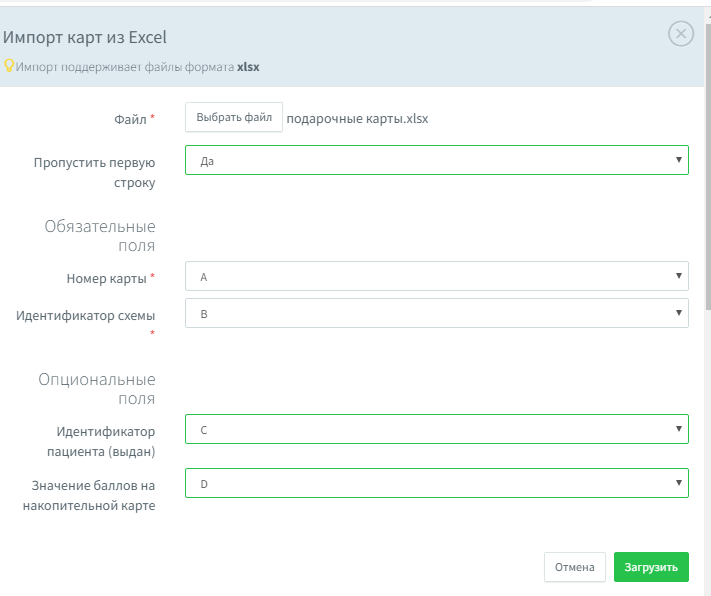Viewport: 711px width, 596px height.
Task: Click file name 'подарочные карты.xlsx'
Action: pos(357,118)
